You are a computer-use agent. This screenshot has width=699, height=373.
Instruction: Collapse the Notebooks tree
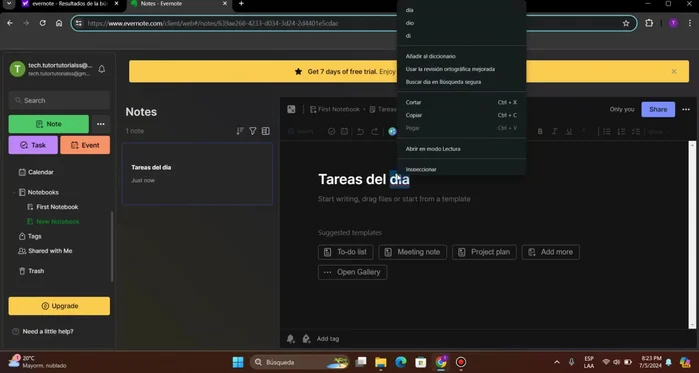pyautogui.click(x=14, y=193)
